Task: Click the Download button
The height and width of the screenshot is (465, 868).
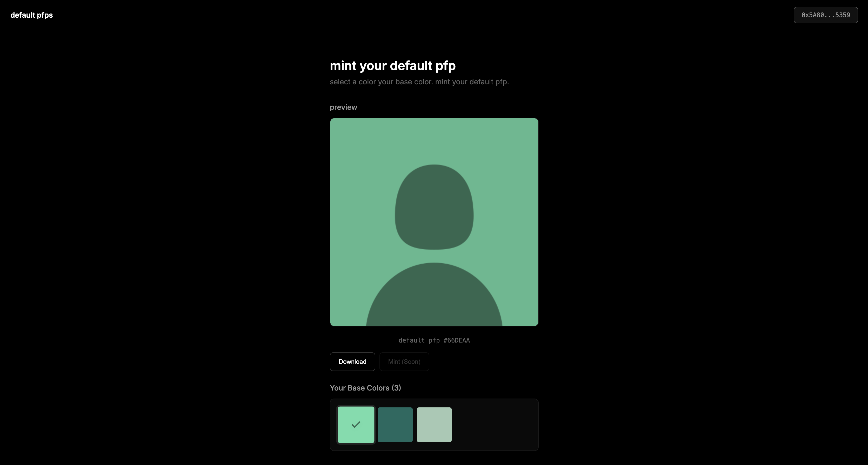Action: click(x=352, y=362)
